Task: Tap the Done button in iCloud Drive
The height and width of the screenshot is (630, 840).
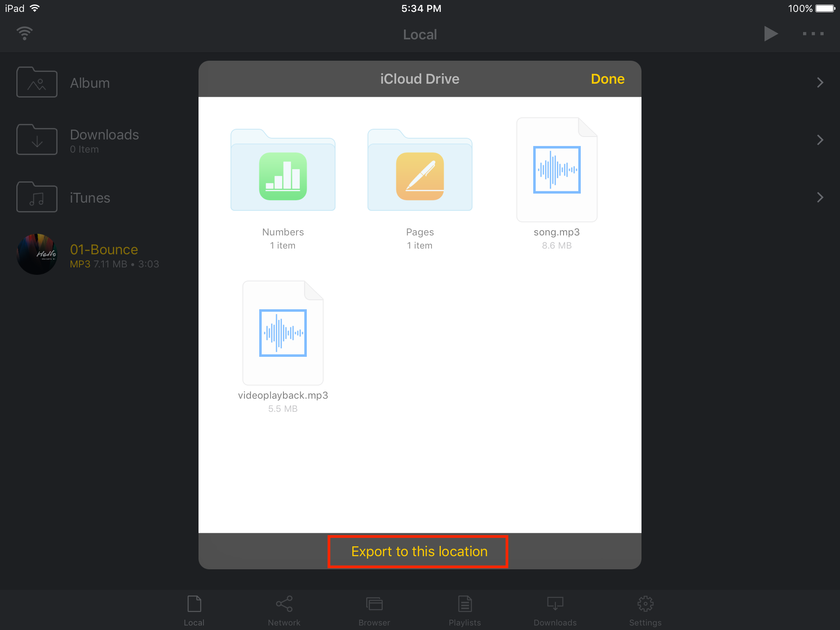Action: pyautogui.click(x=607, y=79)
